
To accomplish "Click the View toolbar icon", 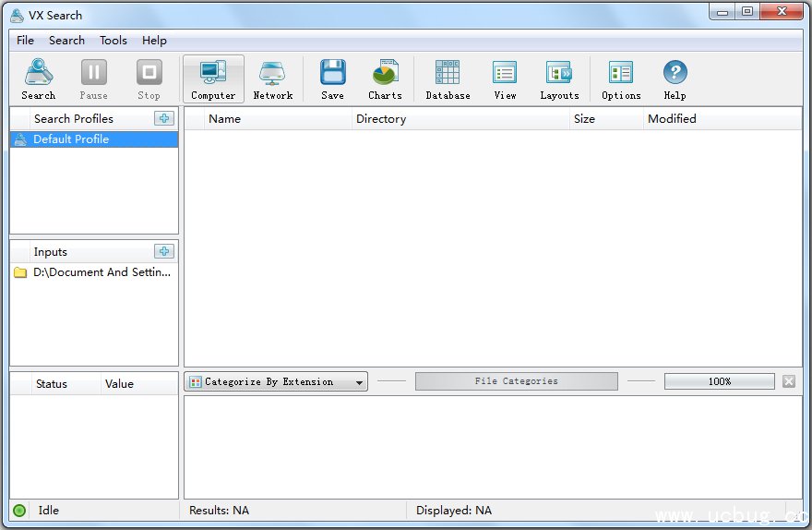I will tap(505, 79).
